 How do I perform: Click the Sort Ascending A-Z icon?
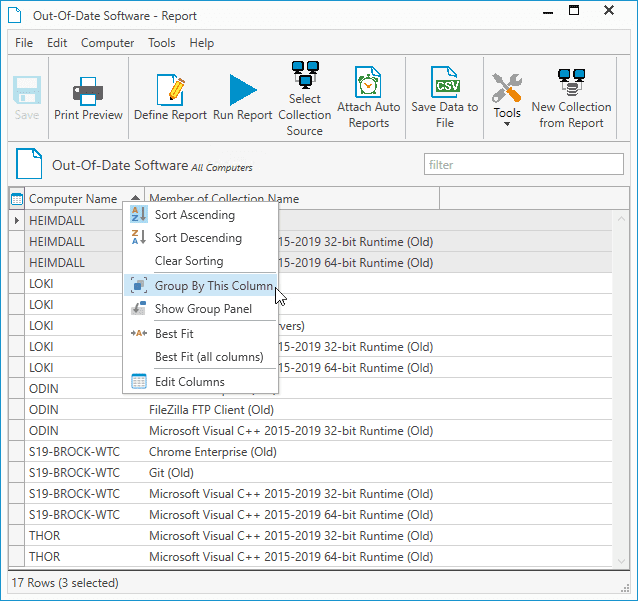139,214
